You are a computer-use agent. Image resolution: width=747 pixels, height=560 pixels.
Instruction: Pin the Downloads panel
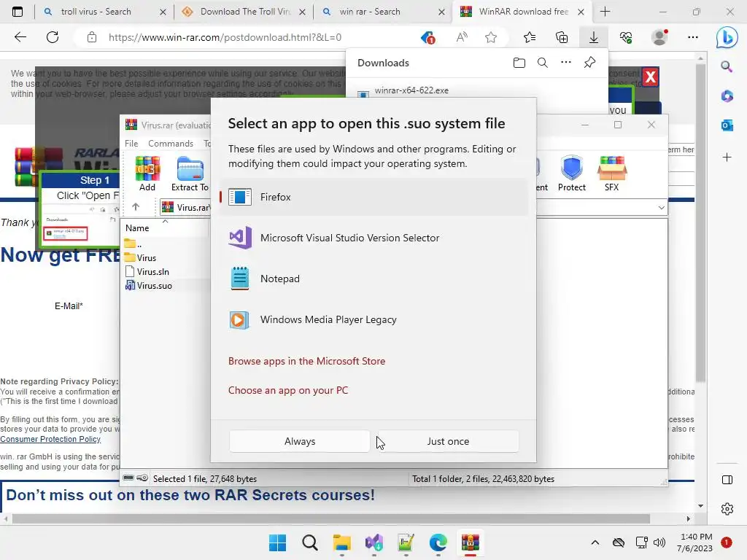coord(589,63)
